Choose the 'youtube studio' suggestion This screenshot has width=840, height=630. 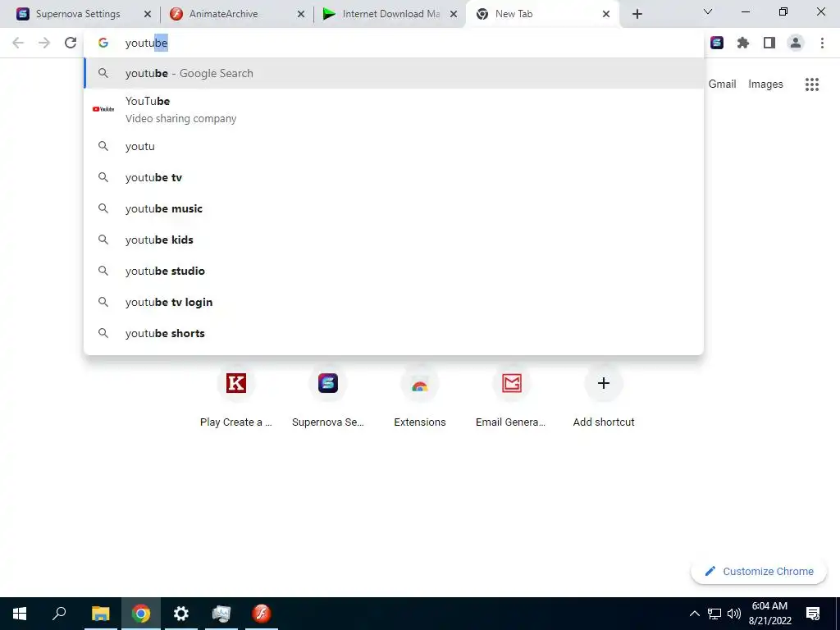[x=394, y=271]
